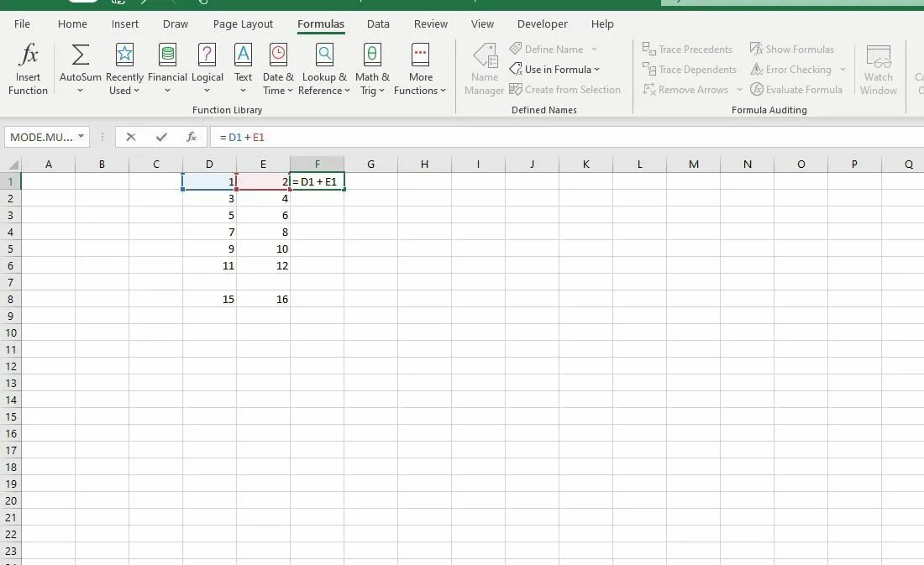The height and width of the screenshot is (565, 924).
Task: Open the File tab
Action: pyautogui.click(x=22, y=24)
